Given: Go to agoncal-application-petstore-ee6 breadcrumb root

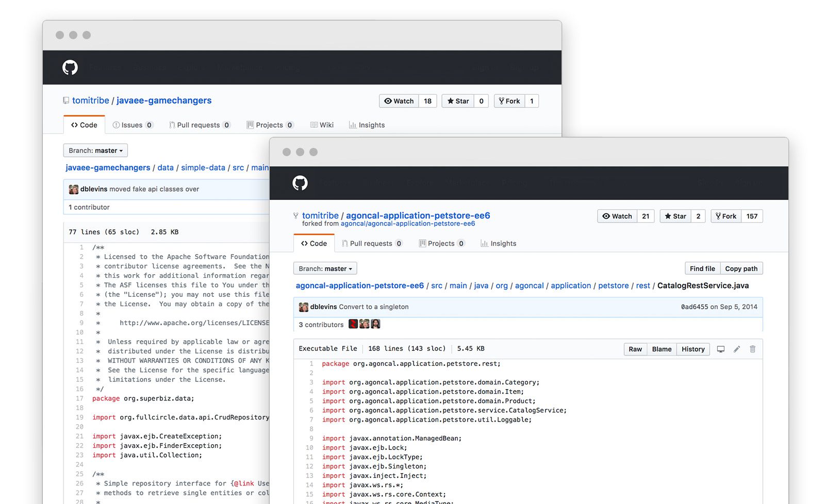Looking at the screenshot, I should click(360, 285).
